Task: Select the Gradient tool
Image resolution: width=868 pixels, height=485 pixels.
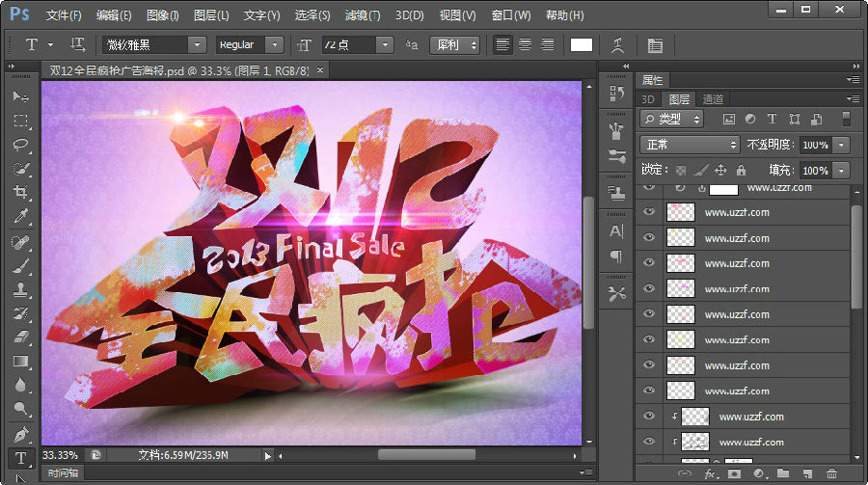Action: pos(20,362)
